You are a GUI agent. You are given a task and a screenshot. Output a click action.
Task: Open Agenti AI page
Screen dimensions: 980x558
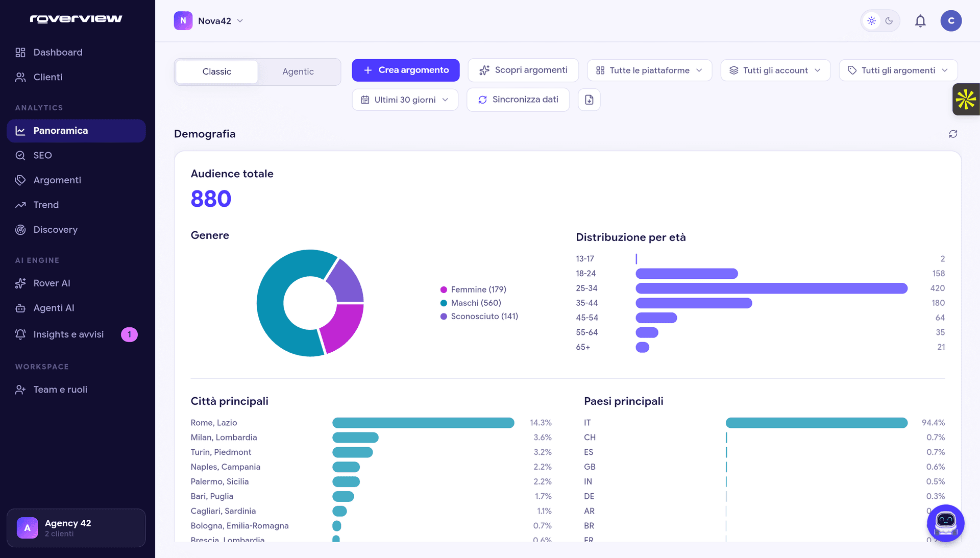(x=76, y=308)
